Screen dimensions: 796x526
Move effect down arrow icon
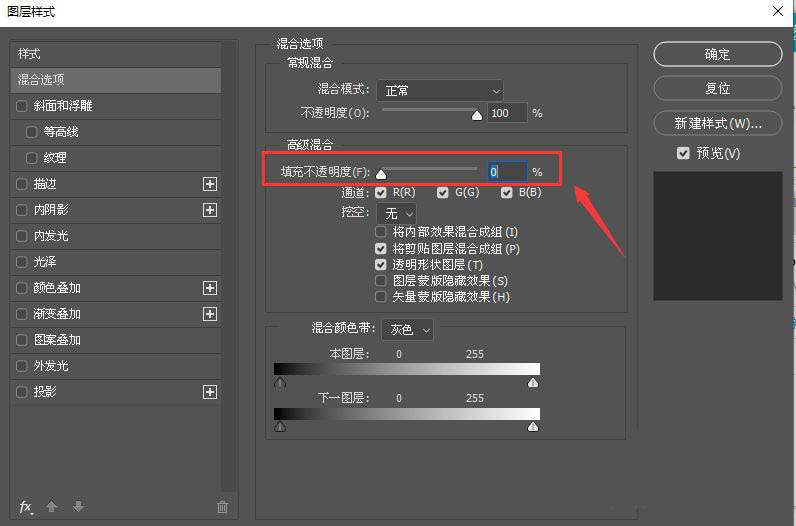[x=78, y=506]
